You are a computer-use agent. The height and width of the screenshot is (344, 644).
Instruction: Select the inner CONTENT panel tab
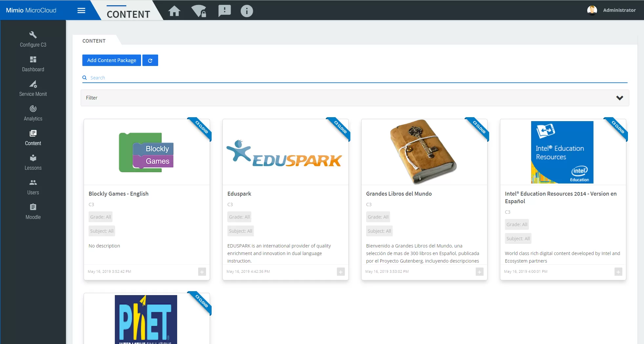[x=94, y=41]
